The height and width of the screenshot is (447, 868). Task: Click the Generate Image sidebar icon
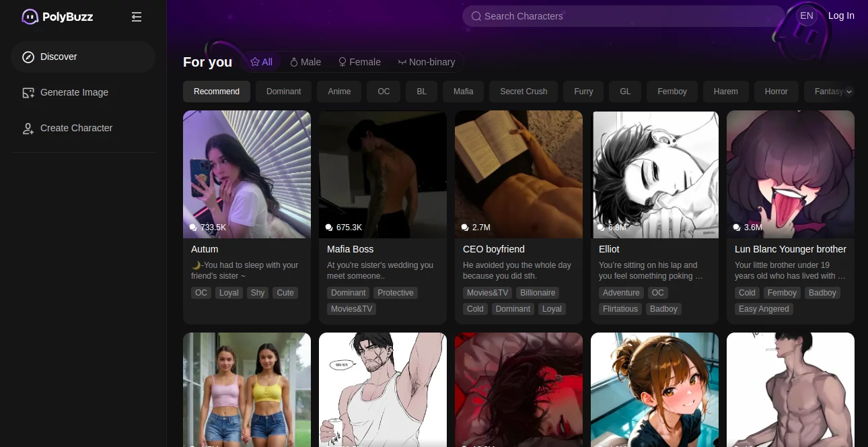[28, 93]
